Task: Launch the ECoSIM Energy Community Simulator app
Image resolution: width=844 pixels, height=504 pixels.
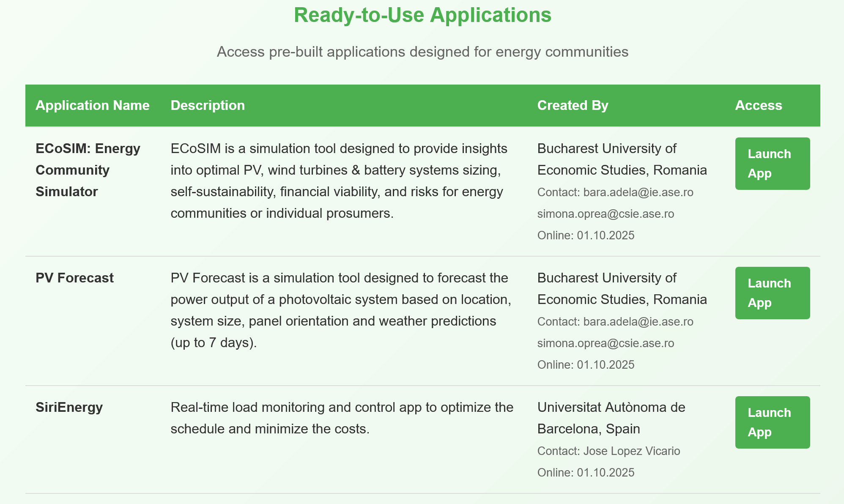Action: (x=772, y=164)
